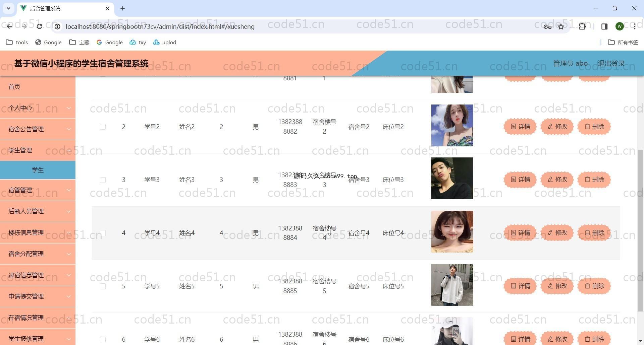Screen dimensions: 644x345
Task: Click 退出登录 link
Action: tap(611, 63)
